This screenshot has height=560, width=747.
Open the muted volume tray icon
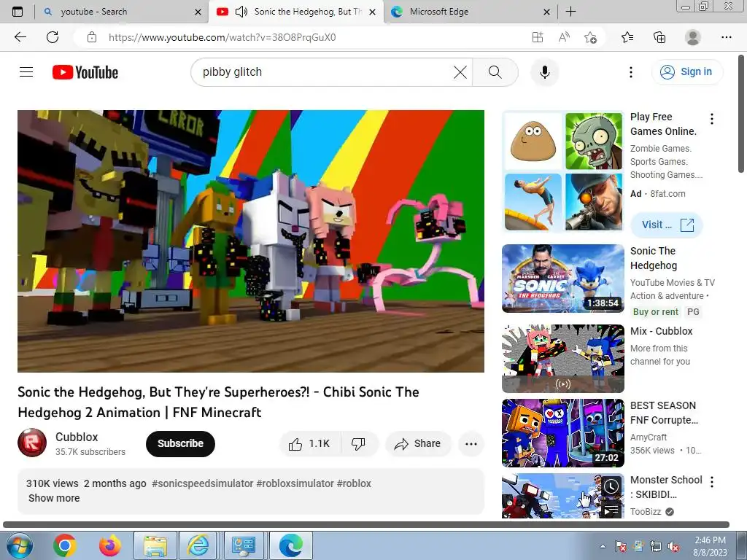(x=673, y=546)
